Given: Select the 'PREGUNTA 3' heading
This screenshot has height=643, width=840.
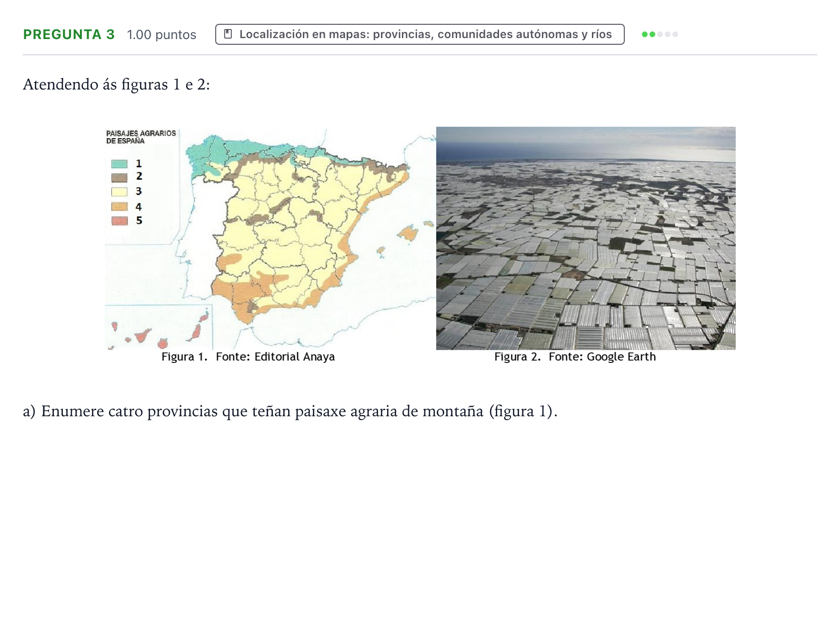Looking at the screenshot, I should pyautogui.click(x=69, y=34).
